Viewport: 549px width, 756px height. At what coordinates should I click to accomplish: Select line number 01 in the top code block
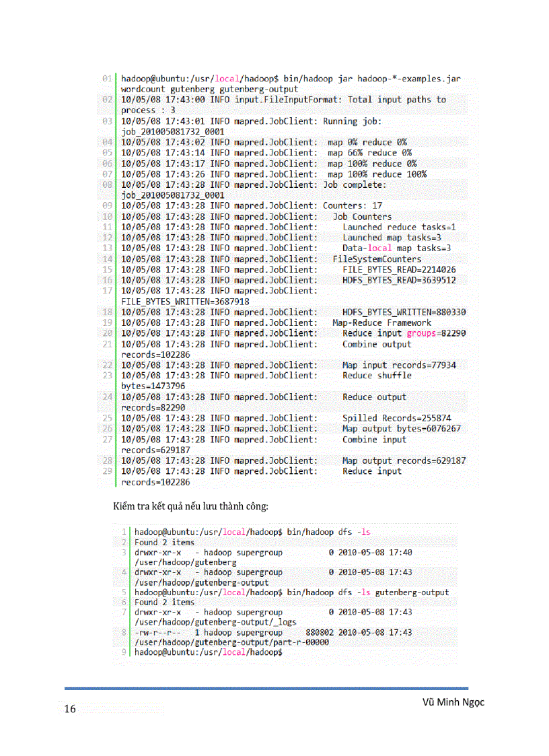pos(107,78)
